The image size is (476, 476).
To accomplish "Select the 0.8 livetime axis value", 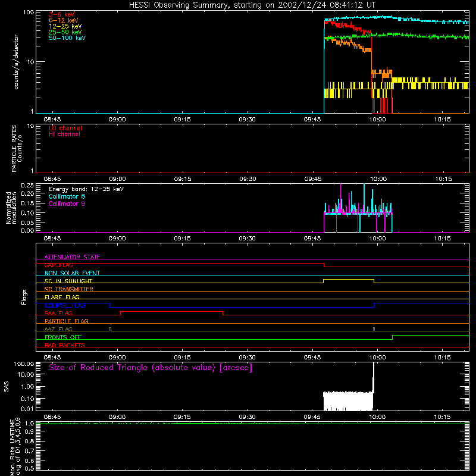I will tap(29, 441).
